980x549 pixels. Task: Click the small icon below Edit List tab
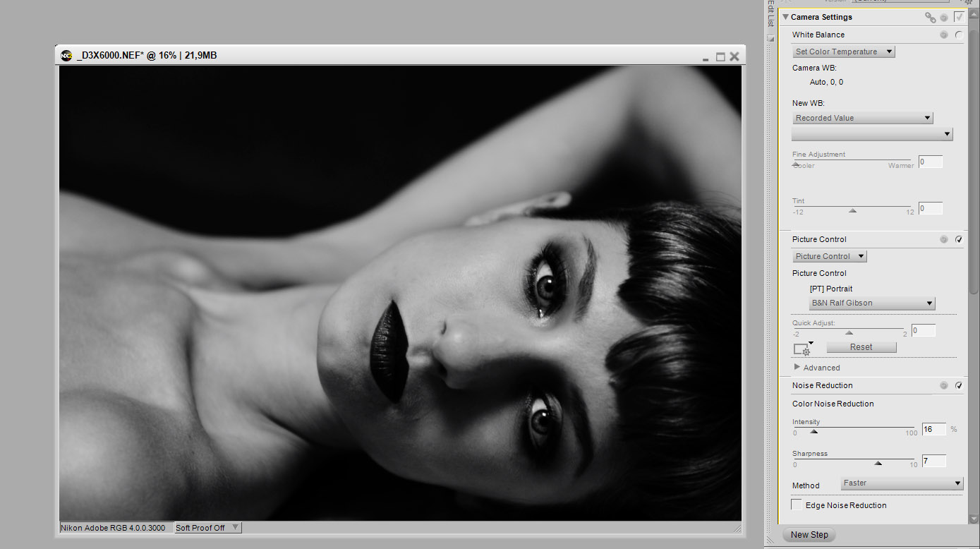(770, 38)
